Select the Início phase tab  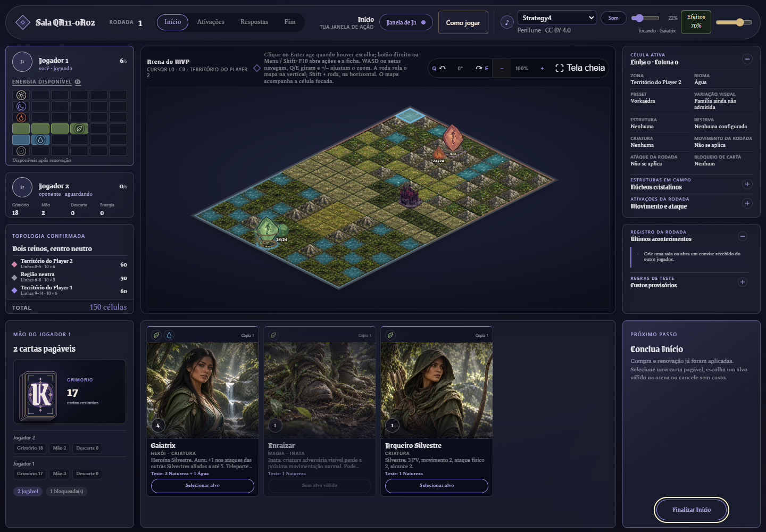tap(172, 22)
